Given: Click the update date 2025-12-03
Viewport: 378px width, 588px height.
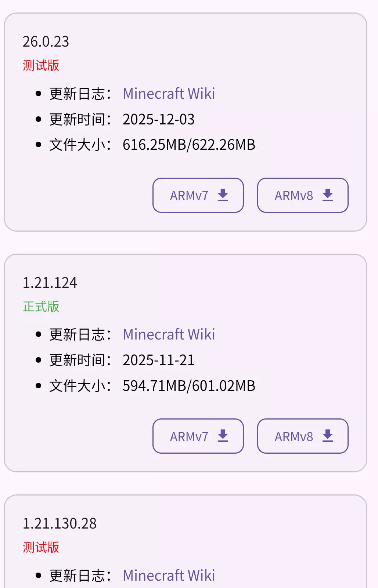Looking at the screenshot, I should (x=158, y=119).
